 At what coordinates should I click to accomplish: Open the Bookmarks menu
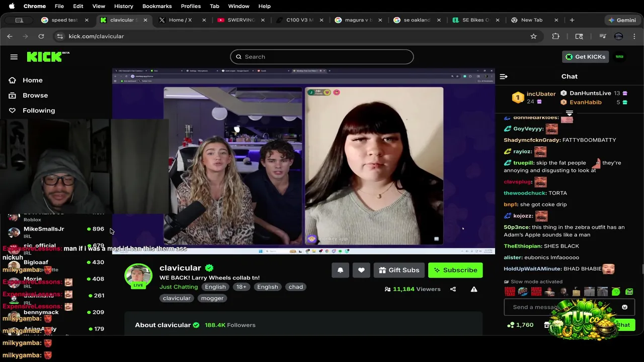pyautogui.click(x=157, y=6)
